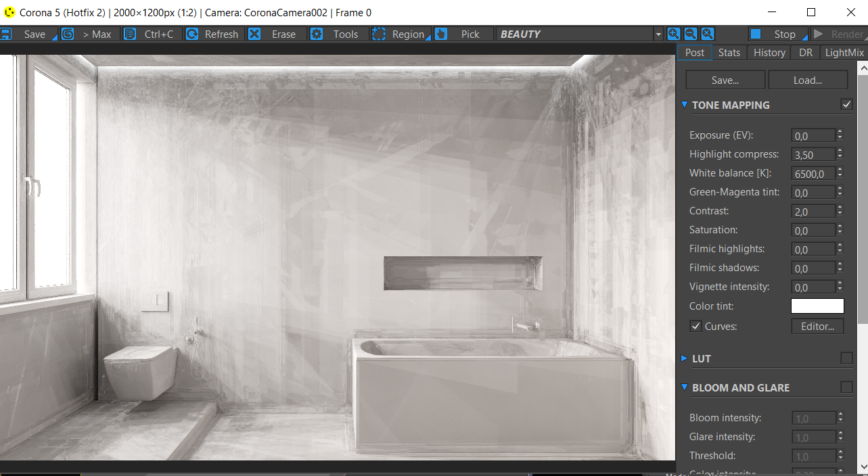Toggle the Curves checkbox
Image resolution: width=868 pixels, height=476 pixels.
tap(695, 326)
